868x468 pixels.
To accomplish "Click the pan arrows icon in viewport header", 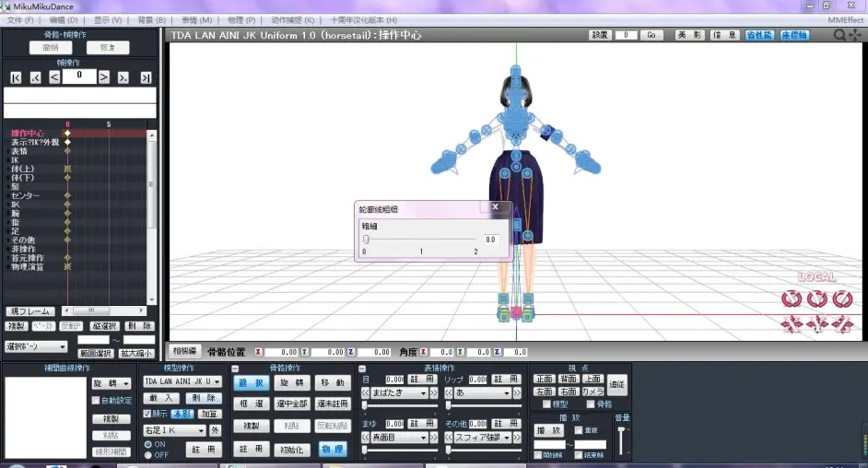I will click(855, 35).
